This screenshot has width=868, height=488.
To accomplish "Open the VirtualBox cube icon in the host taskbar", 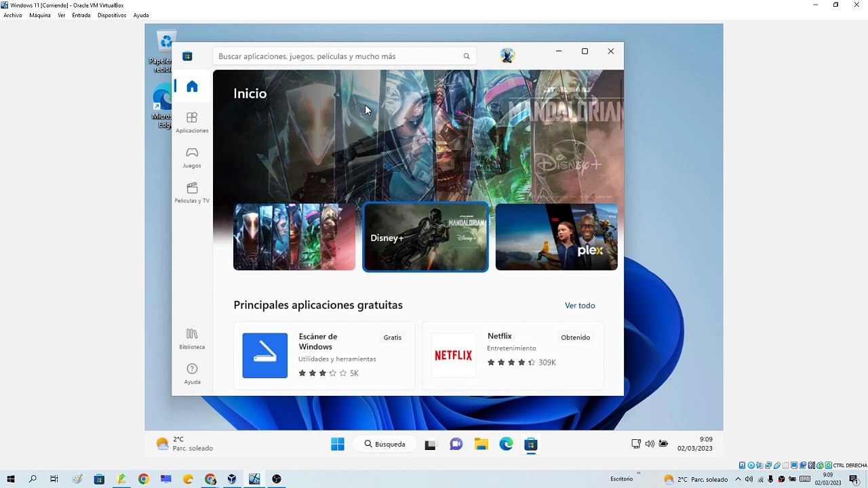I will [232, 479].
